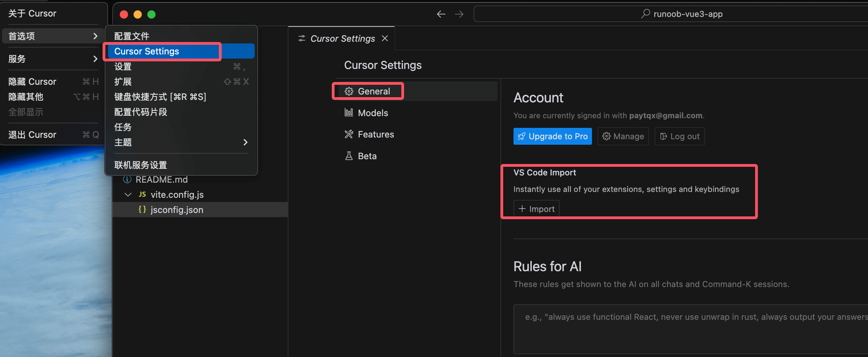
Task: Open jsconfig.json in the file explorer
Action: [177, 210]
